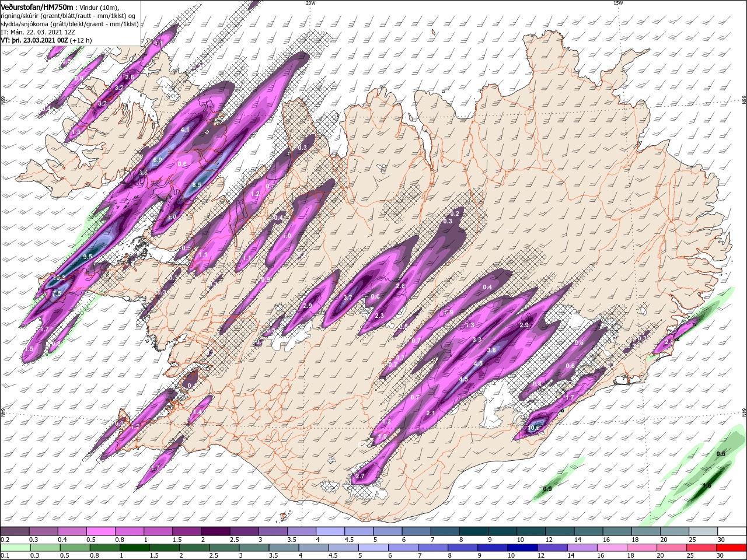Click the 3.8 precipitation value label
Image resolution: width=747 pixels, height=560 pixels.
(491, 351)
